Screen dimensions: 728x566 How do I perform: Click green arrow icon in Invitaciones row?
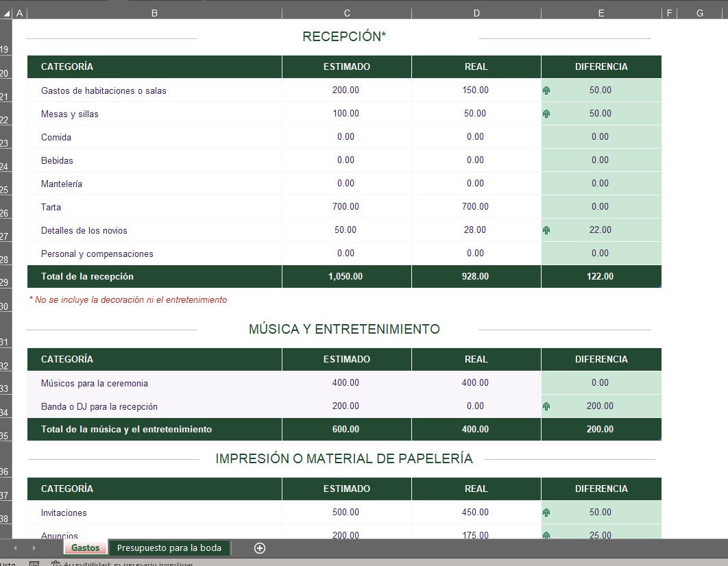546,513
